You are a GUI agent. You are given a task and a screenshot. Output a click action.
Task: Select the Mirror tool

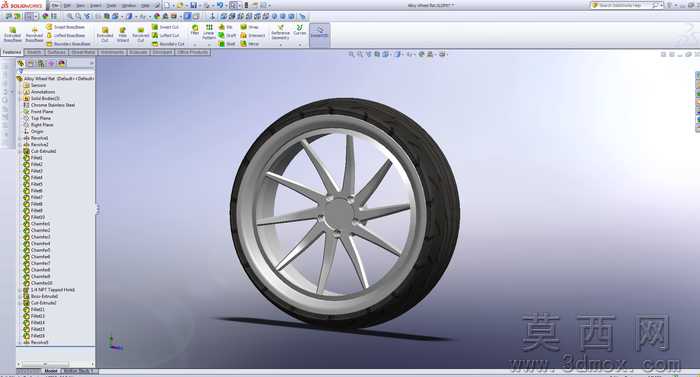(250, 44)
